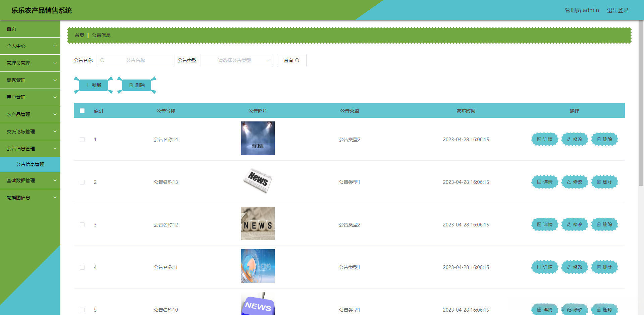The width and height of the screenshot is (644, 315).
Task: Open the 公告类型 dropdown selector
Action: tap(237, 60)
